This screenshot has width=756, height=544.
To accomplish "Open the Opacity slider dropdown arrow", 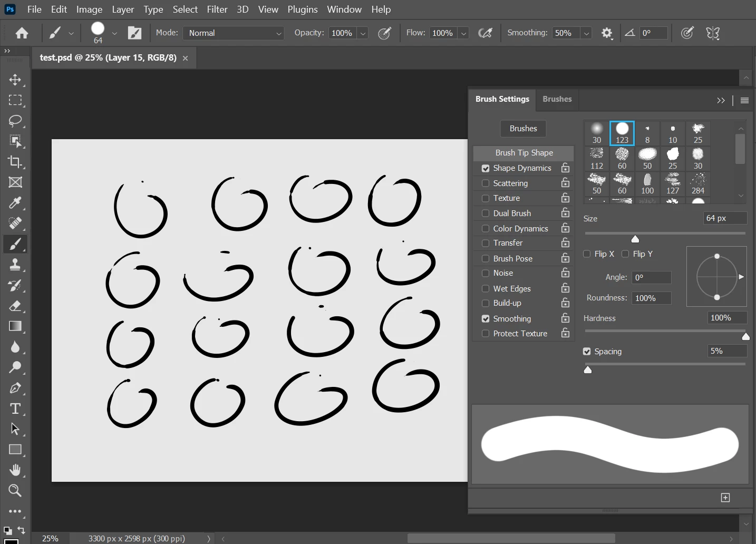I will point(363,33).
